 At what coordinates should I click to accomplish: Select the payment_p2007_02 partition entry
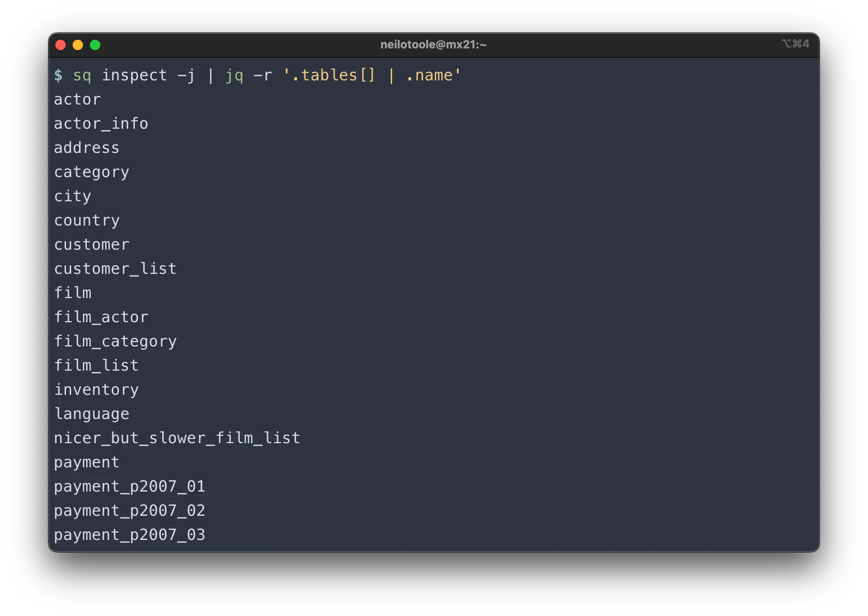(x=129, y=511)
